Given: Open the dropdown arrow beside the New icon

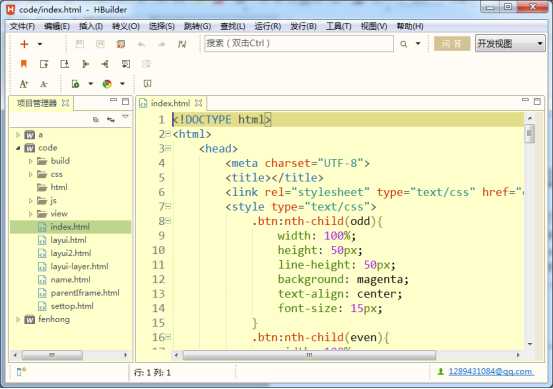Looking at the screenshot, I should [x=40, y=44].
